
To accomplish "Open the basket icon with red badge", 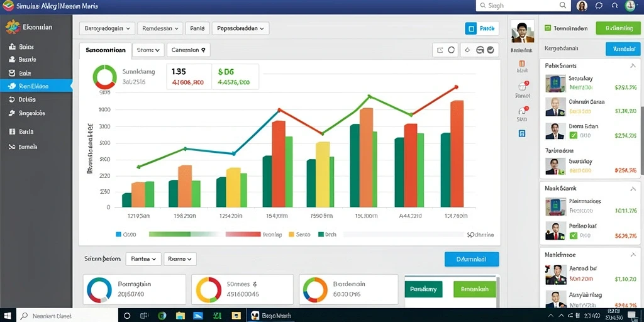I will point(523,86).
